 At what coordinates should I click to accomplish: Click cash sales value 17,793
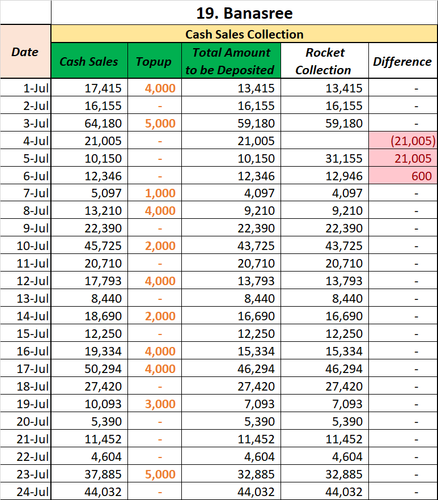89,281
